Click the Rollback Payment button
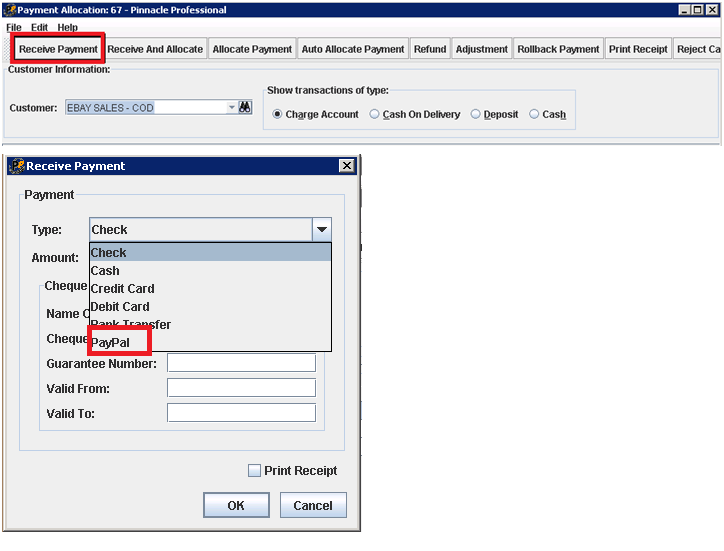 (x=558, y=49)
